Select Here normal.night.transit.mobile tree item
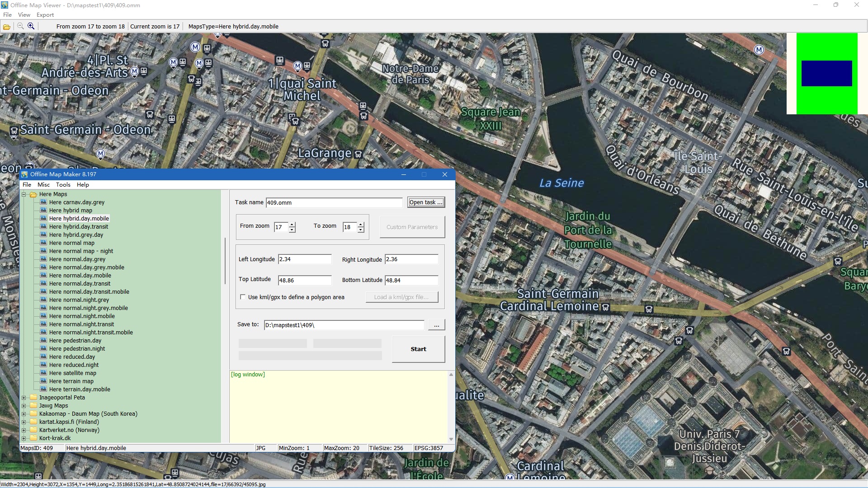Viewport: 868px width, 488px height. [91, 332]
